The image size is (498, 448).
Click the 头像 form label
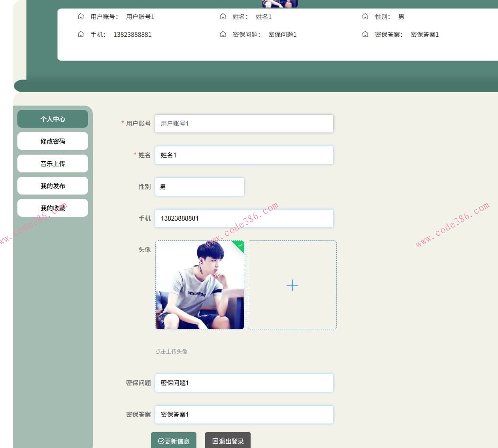(x=144, y=250)
